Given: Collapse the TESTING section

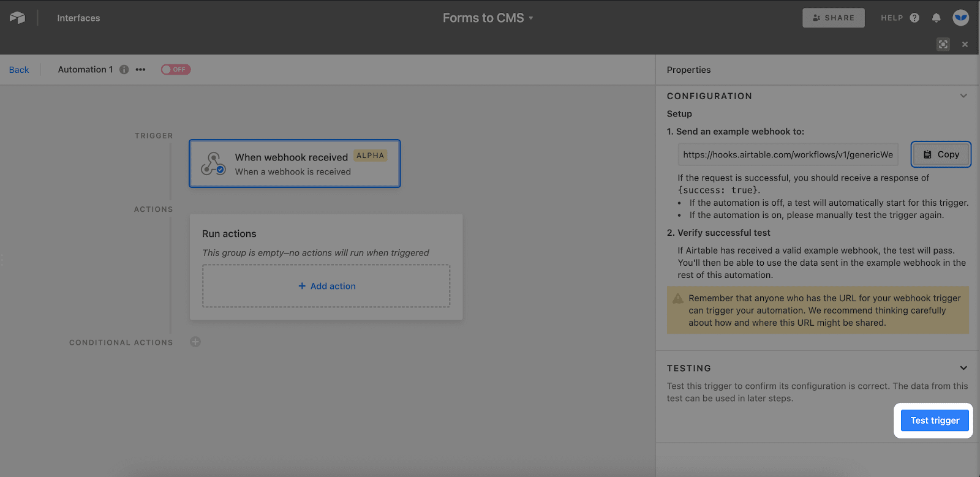Looking at the screenshot, I should point(963,368).
